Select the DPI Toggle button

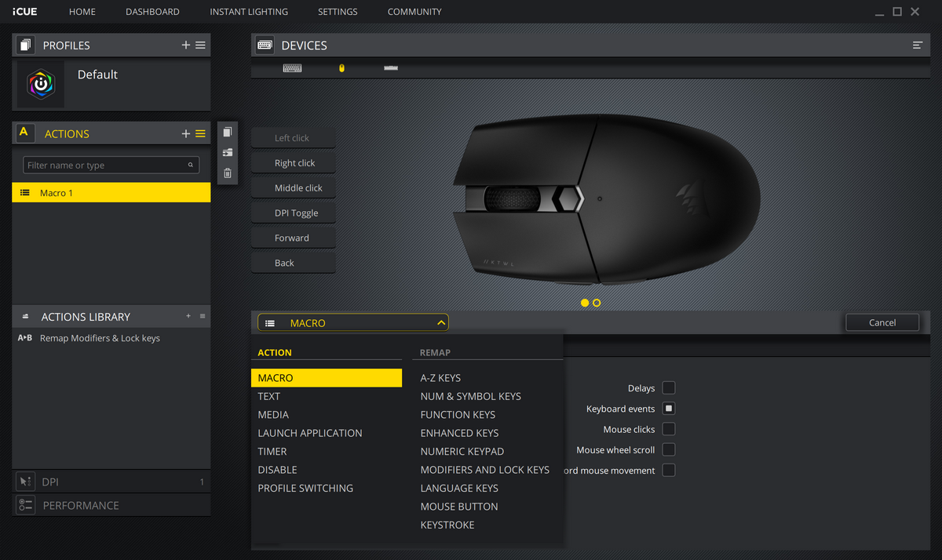(293, 213)
